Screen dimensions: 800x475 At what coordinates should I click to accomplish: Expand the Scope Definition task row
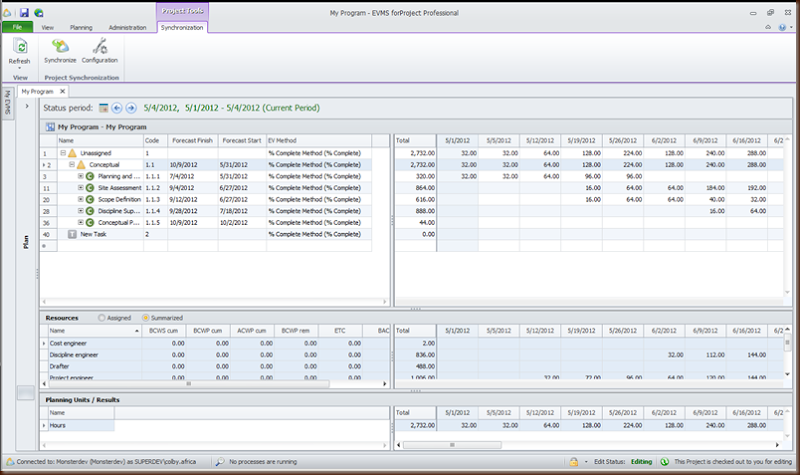81,199
